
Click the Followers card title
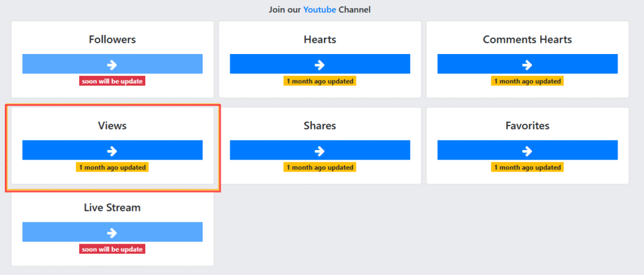[112, 40]
